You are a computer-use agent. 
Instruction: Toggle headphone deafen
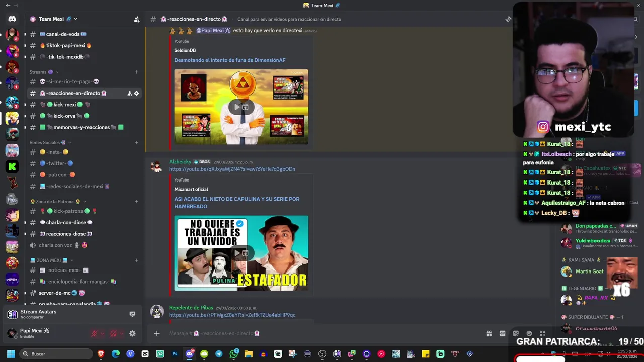point(113,333)
